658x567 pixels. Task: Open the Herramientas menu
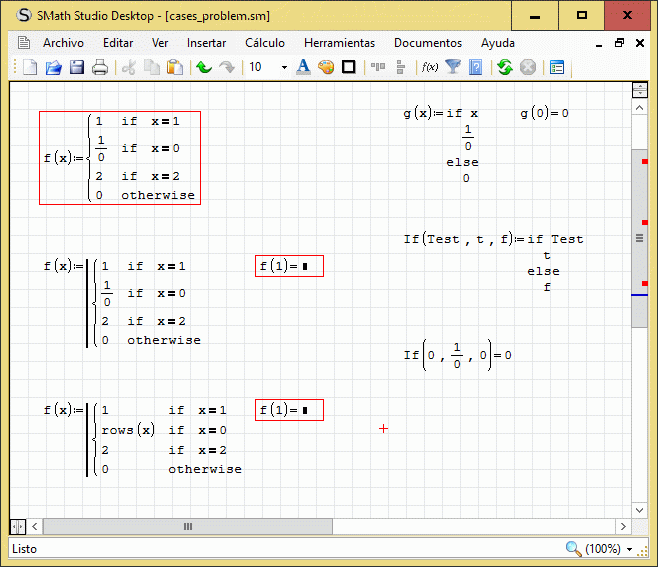pyautogui.click(x=339, y=43)
